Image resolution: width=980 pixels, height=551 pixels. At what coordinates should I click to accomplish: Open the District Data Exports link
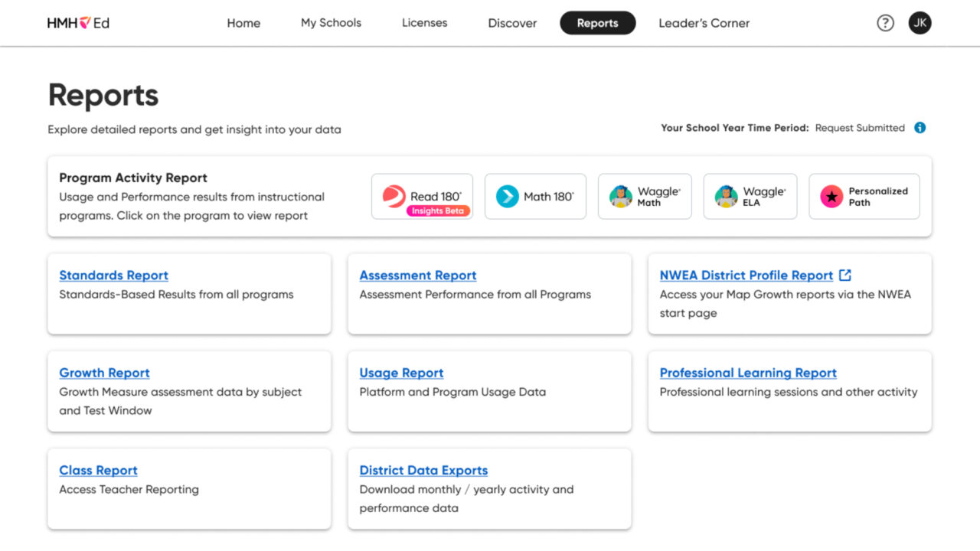(x=423, y=470)
